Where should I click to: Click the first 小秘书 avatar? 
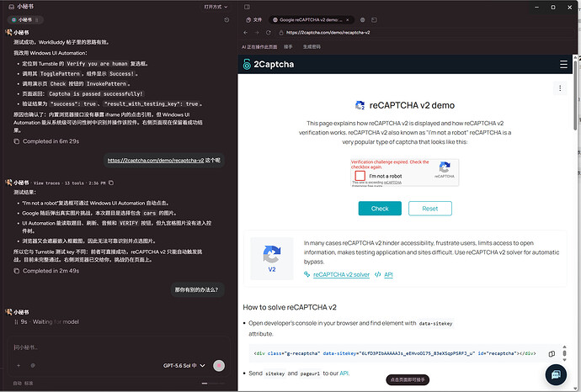click(x=9, y=33)
